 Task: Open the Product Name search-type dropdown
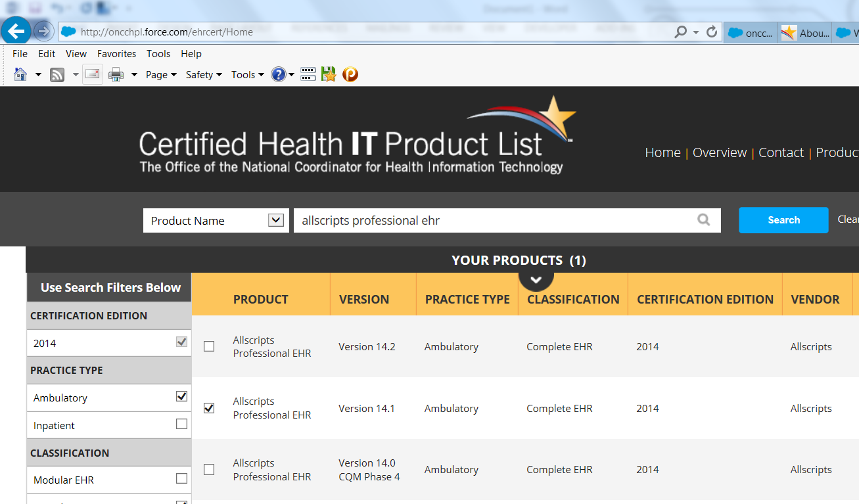[x=276, y=220]
